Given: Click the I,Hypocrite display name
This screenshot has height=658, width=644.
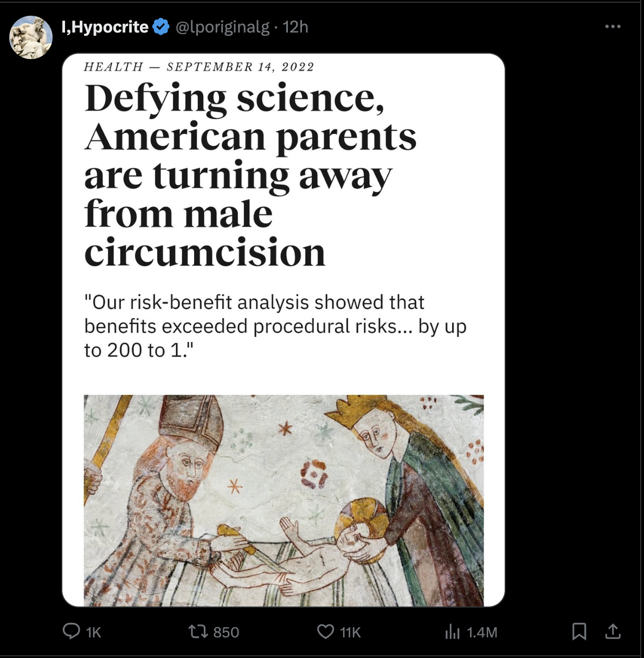Looking at the screenshot, I should [x=105, y=27].
